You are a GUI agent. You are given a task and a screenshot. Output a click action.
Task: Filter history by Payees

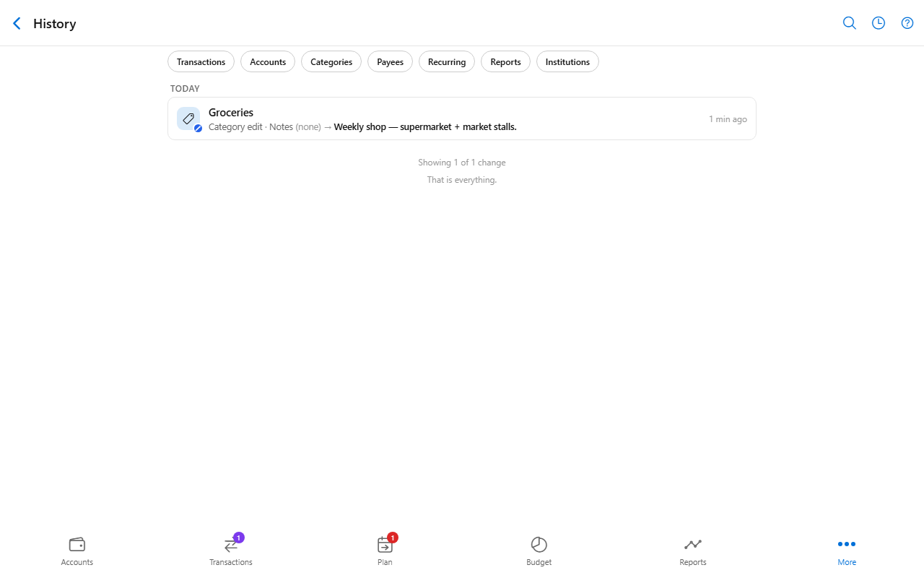pos(391,61)
